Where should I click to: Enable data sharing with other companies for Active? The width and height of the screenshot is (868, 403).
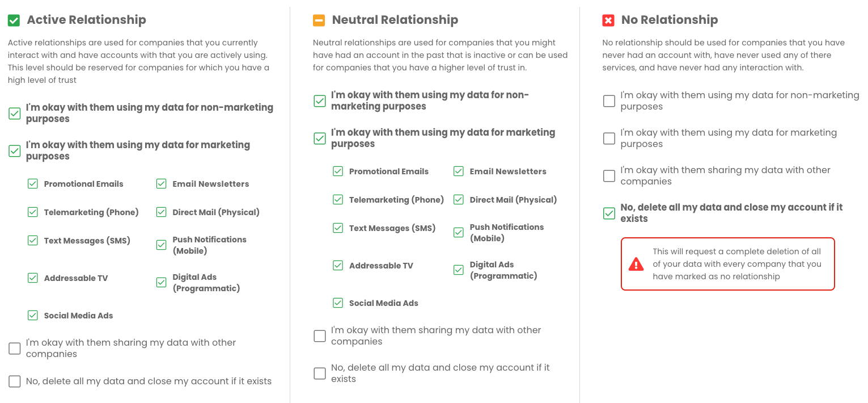[x=15, y=349]
